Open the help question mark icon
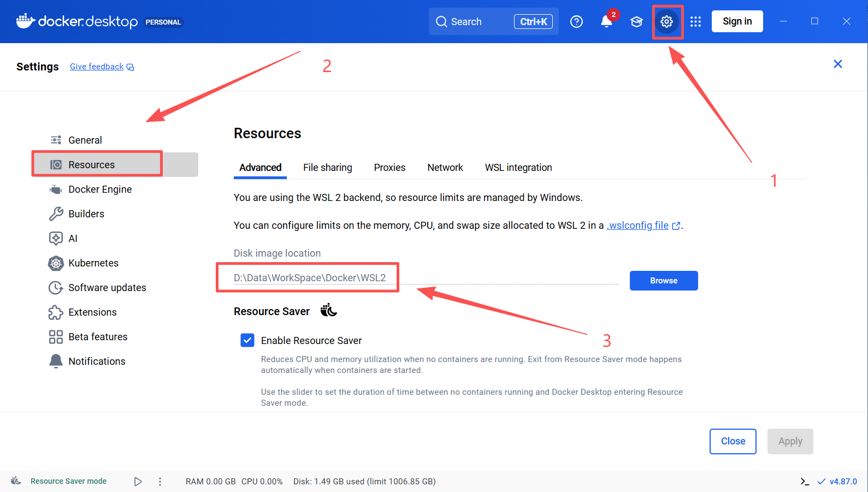This screenshot has height=492, width=868. coord(576,21)
